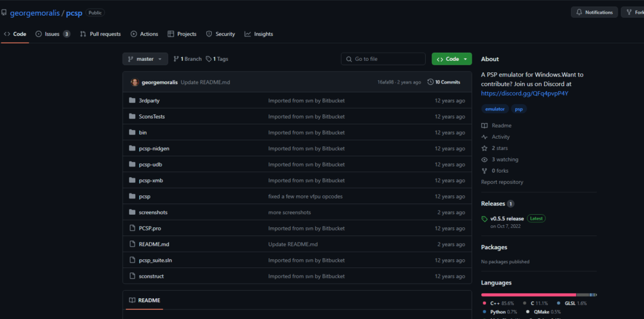
Task: Click the folder icon beside 3rdparty
Action: click(x=132, y=100)
